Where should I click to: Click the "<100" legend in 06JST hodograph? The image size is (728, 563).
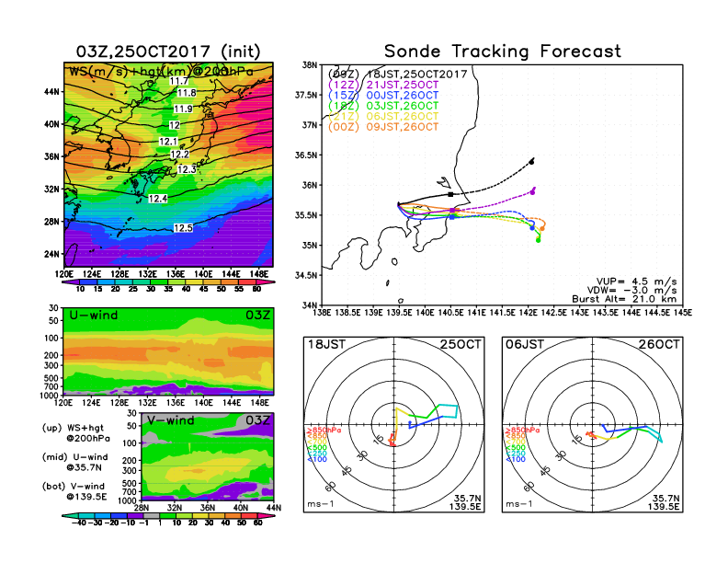516,459
